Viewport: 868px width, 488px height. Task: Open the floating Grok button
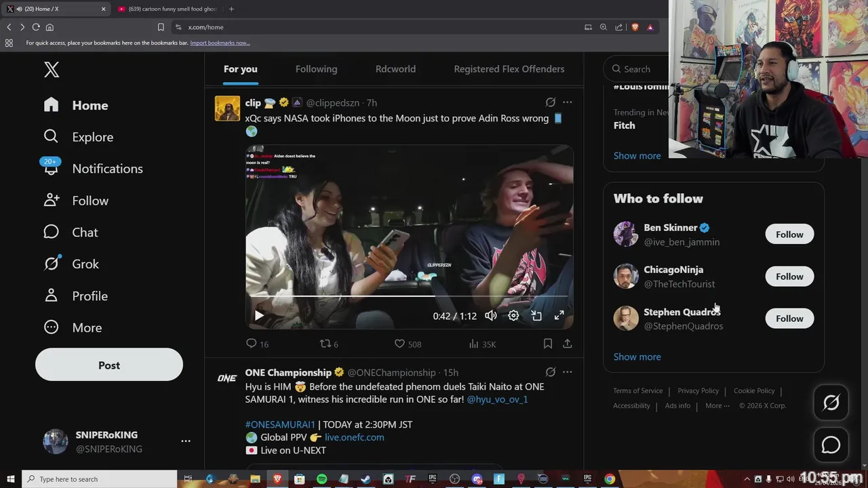point(831,403)
